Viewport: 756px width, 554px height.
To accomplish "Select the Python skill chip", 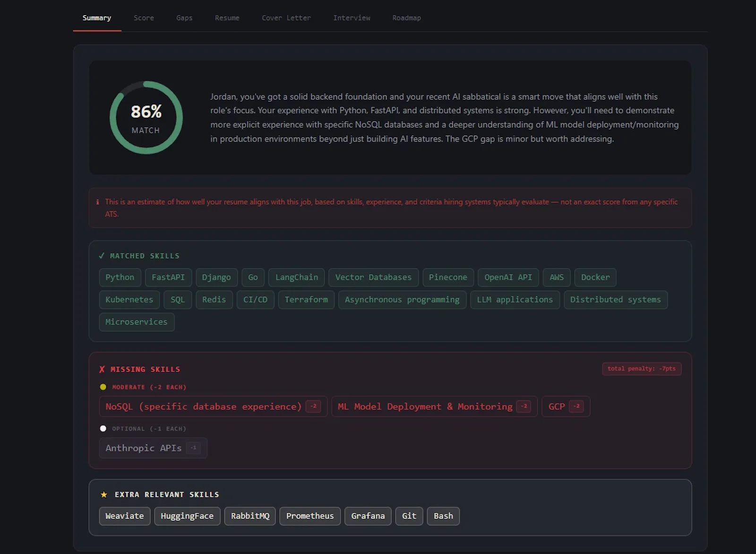I will point(120,277).
